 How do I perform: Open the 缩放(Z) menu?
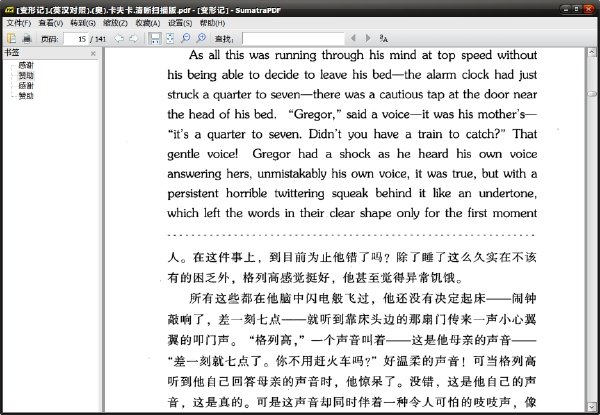click(115, 23)
